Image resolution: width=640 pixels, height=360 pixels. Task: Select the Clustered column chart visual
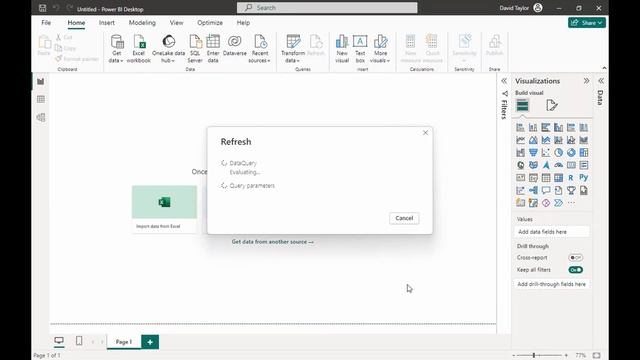click(x=558, y=127)
